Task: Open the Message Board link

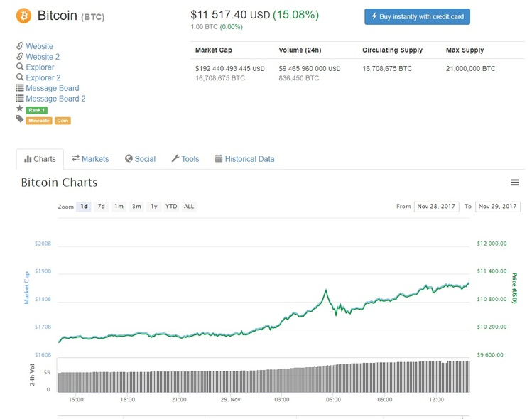Action: 53,88
